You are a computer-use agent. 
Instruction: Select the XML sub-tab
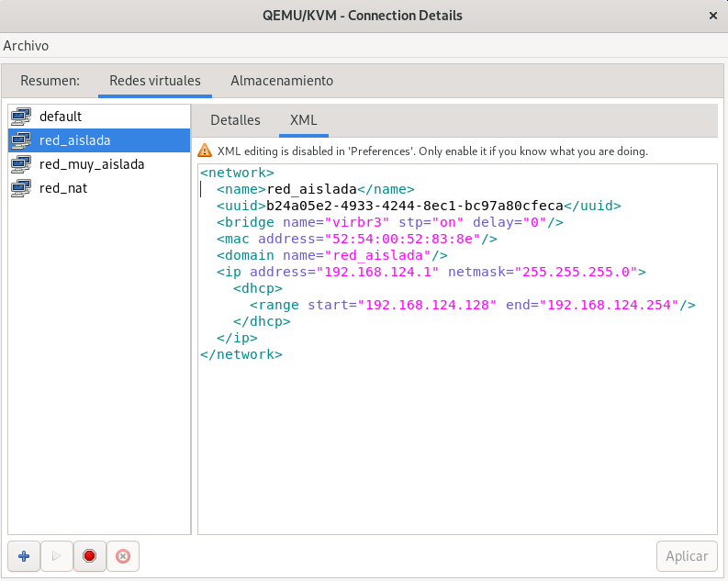click(304, 120)
